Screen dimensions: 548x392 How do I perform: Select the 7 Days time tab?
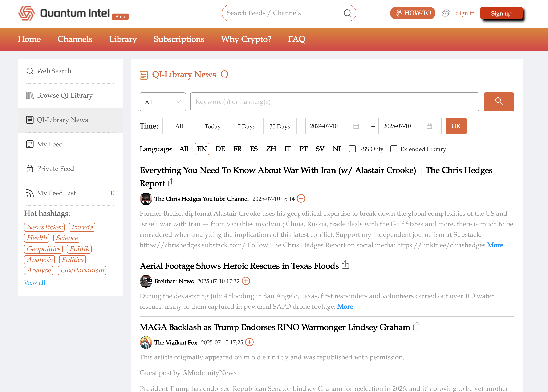[x=246, y=126]
